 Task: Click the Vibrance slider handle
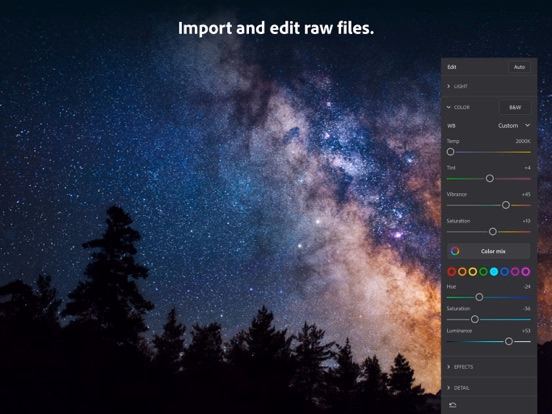pos(506,205)
